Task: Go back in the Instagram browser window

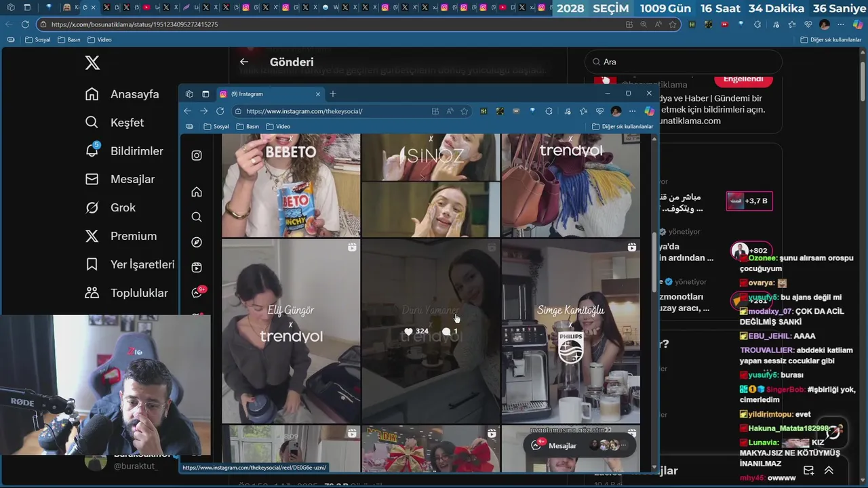Action: (x=188, y=111)
